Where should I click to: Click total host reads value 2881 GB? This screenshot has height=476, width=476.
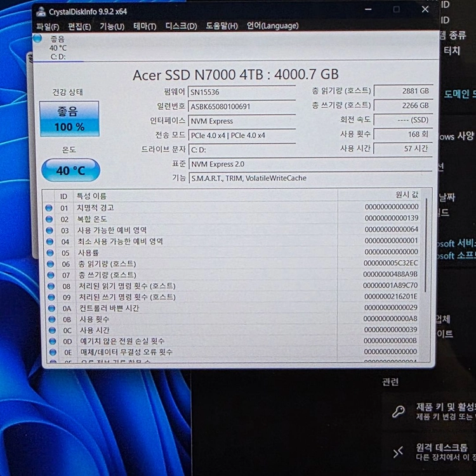point(403,91)
